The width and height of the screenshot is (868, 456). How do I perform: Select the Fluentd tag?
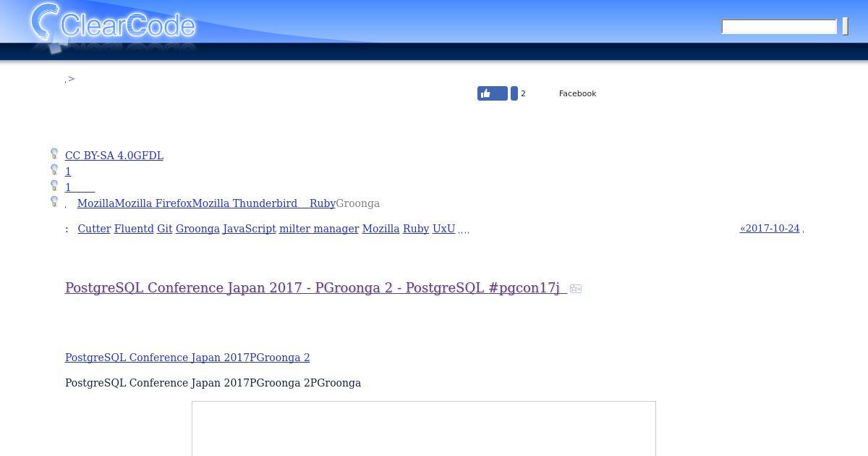click(x=134, y=229)
